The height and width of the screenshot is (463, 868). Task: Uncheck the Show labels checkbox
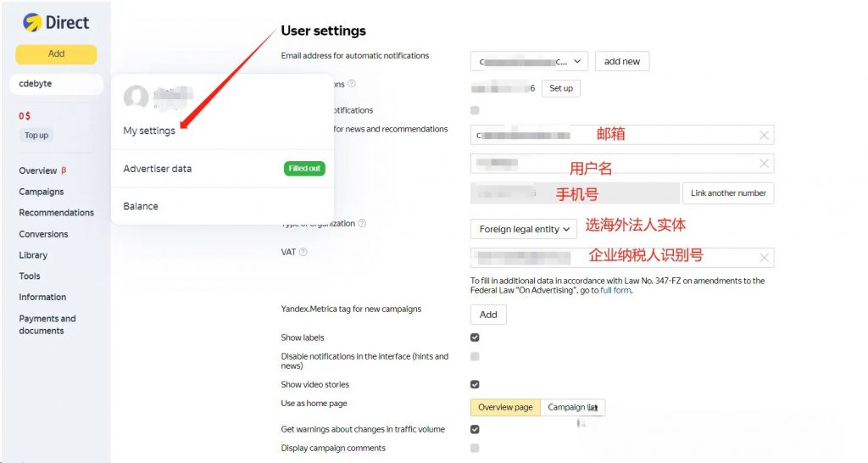475,337
